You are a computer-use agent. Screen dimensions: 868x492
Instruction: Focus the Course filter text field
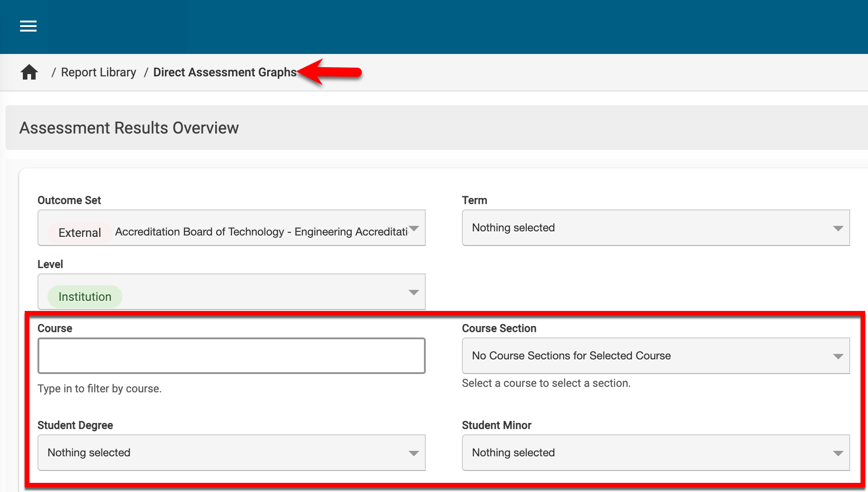point(231,356)
